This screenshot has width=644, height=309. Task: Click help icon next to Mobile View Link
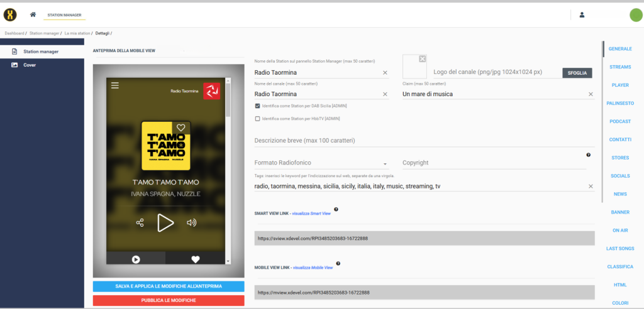338,263
